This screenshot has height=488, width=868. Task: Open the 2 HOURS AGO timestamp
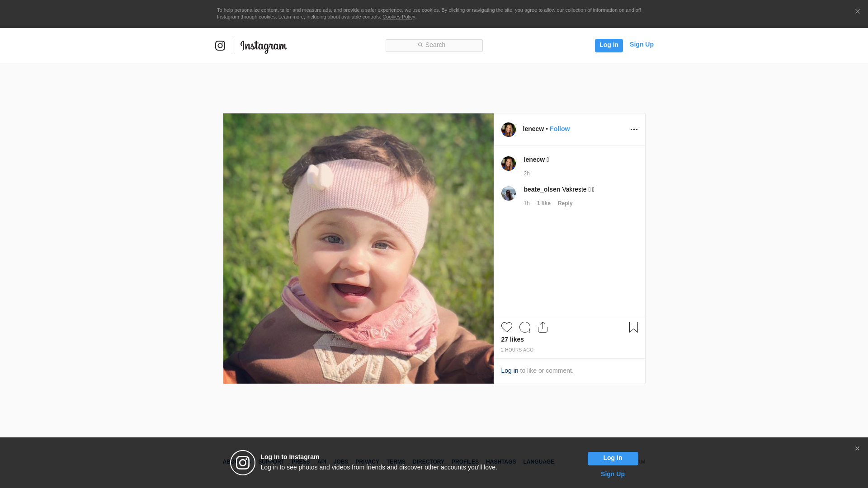click(517, 350)
